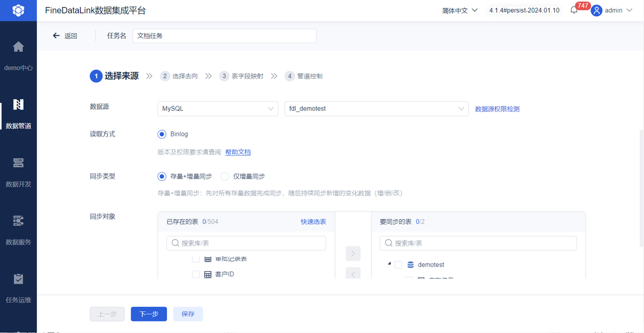
Task: Click search icon in 已存在的表 box
Action: 175,243
